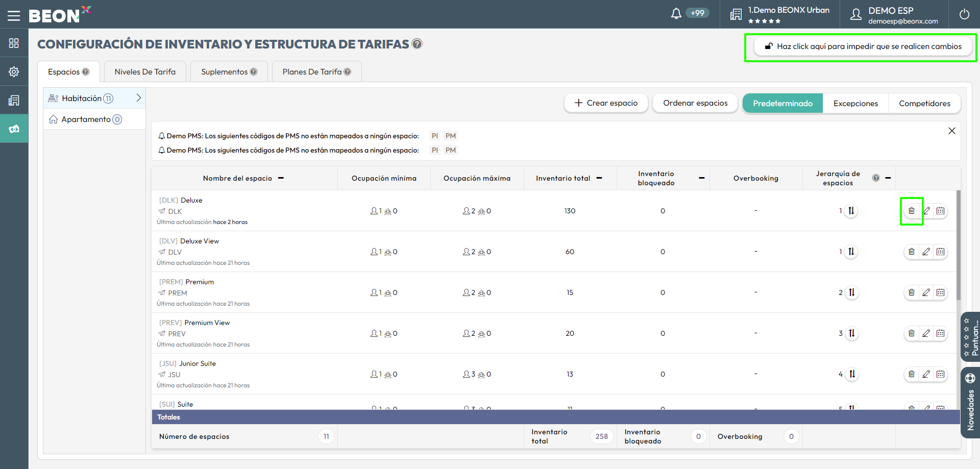
Task: Delete the Deluxe space
Action: (912, 211)
